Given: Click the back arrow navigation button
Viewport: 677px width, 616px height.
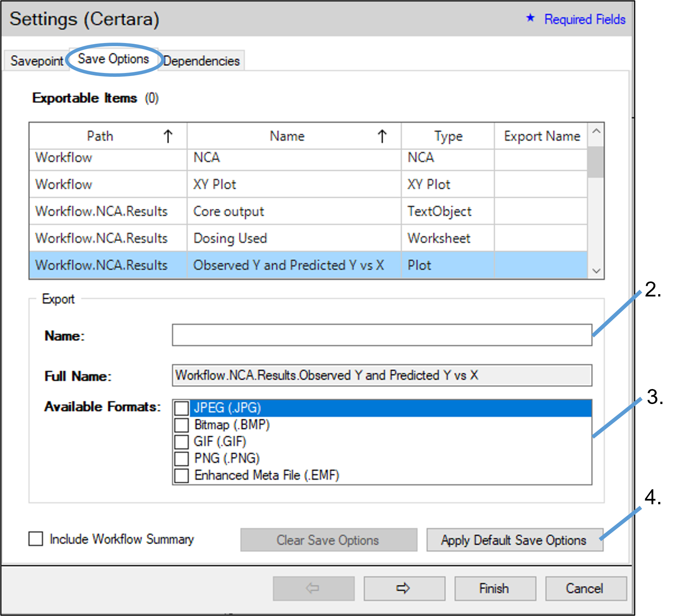Looking at the screenshot, I should (x=313, y=588).
